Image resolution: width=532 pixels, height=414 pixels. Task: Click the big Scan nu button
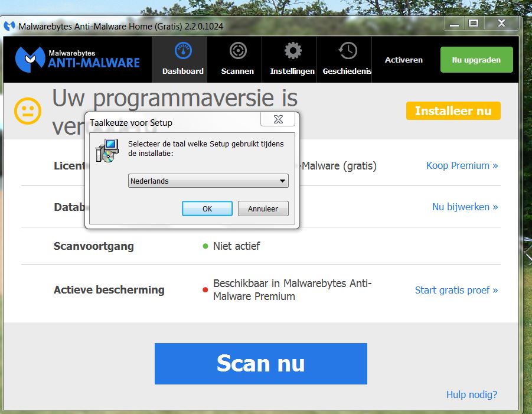(x=260, y=363)
